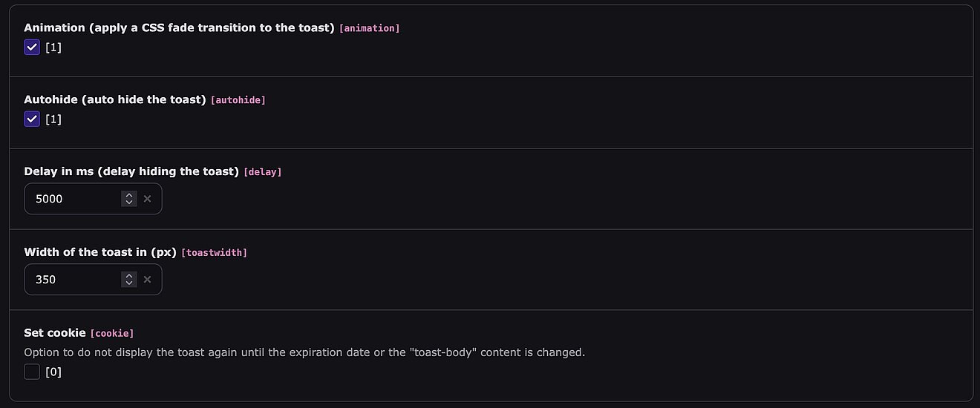Decrease delay value with down stepper arrow
Viewport: 980px width, 408px height.
click(129, 203)
